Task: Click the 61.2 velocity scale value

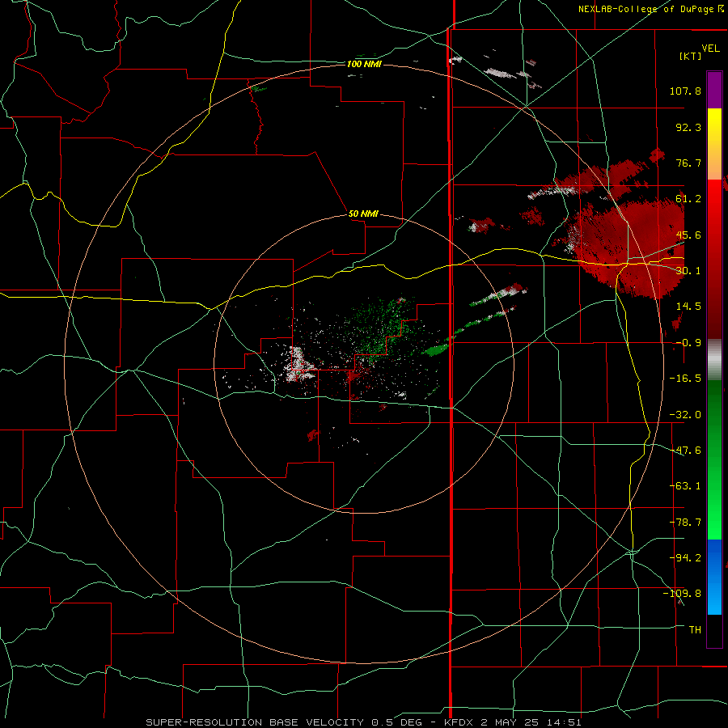Action: (688, 199)
